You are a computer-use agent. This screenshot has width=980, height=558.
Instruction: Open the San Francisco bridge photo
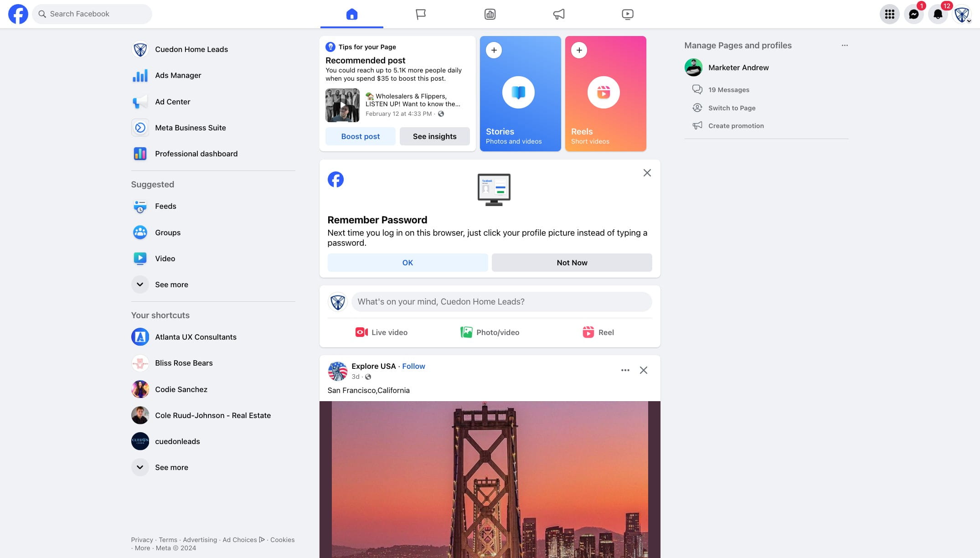point(490,480)
